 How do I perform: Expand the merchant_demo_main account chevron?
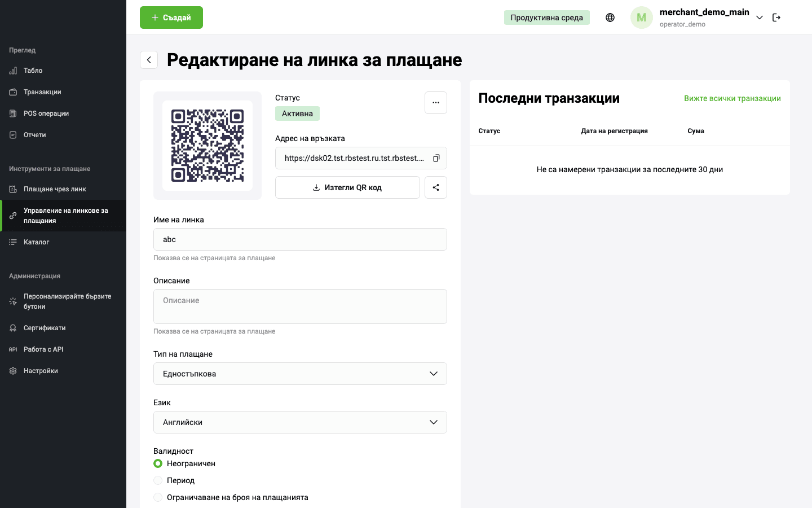(x=760, y=17)
